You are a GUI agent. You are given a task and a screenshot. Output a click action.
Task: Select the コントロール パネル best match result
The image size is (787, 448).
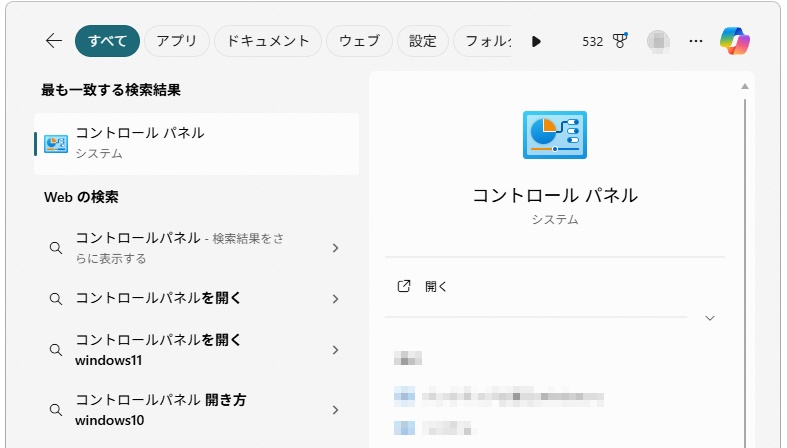pyautogui.click(x=196, y=144)
